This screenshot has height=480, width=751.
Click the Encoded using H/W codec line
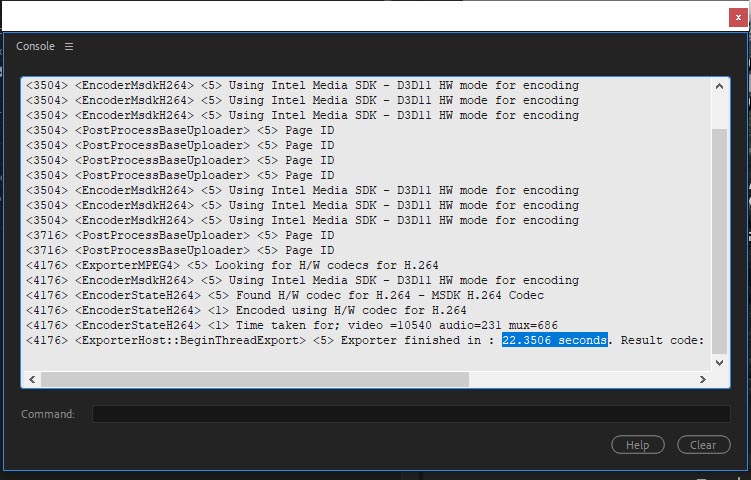click(x=246, y=310)
